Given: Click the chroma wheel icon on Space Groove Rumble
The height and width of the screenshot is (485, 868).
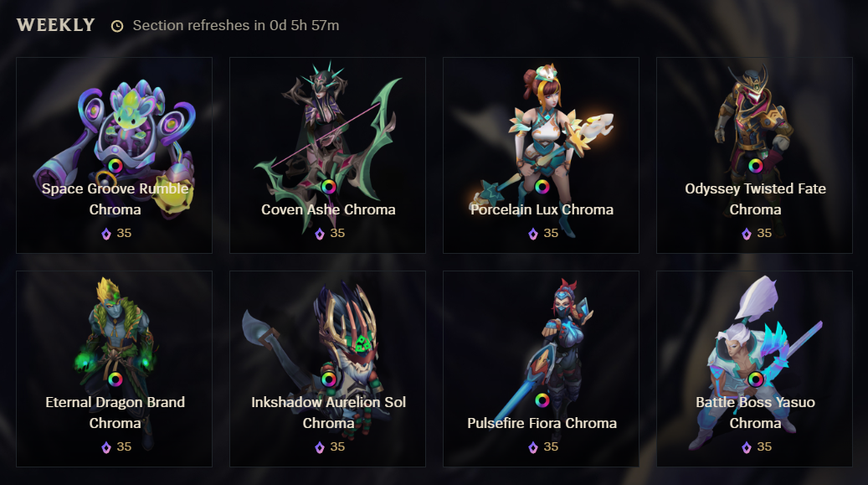Looking at the screenshot, I should point(116,165).
